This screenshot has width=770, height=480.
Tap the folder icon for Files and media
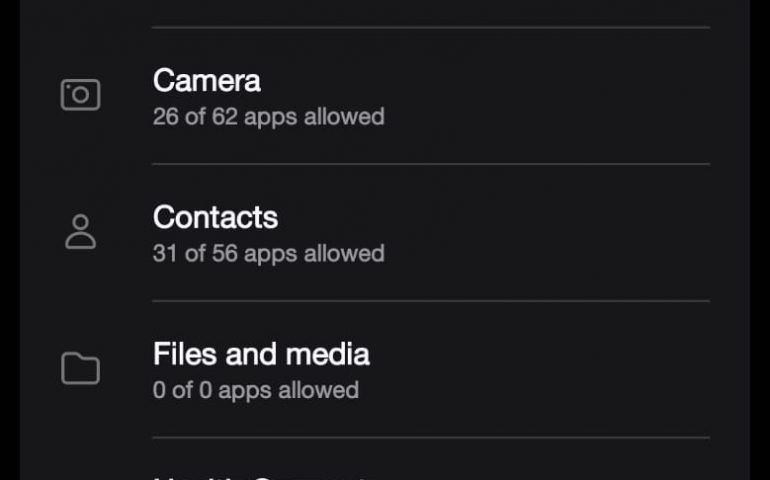pos(81,368)
